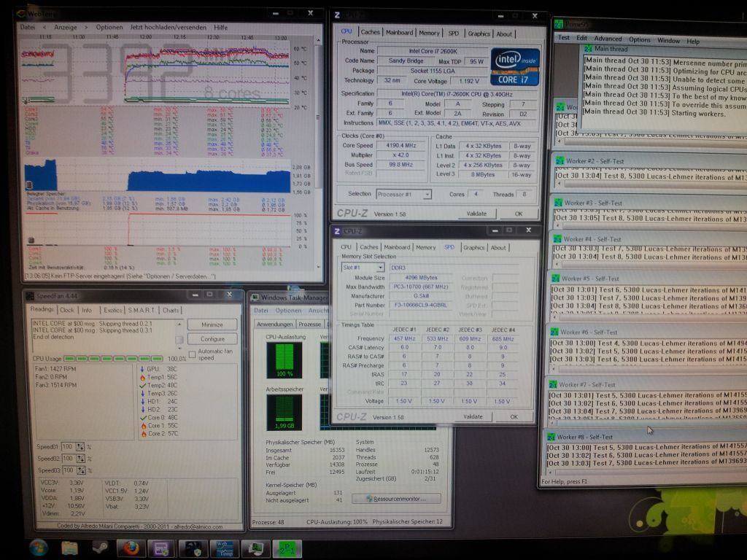Click the Part Number field F3-10666CL9-4GBRL
Viewport: 747px width, 560px height.
pyautogui.click(x=420, y=305)
